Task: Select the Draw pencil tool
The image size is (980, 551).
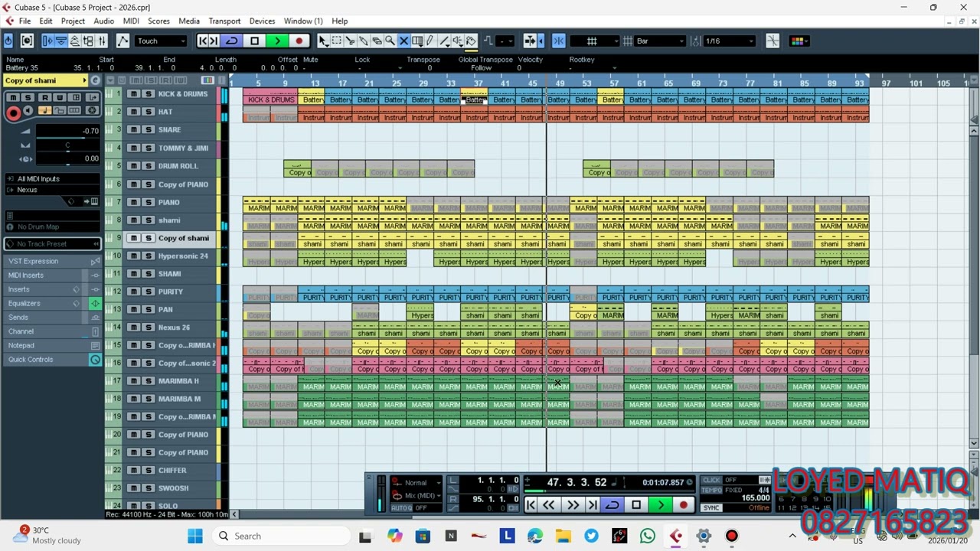Action: [x=430, y=41]
